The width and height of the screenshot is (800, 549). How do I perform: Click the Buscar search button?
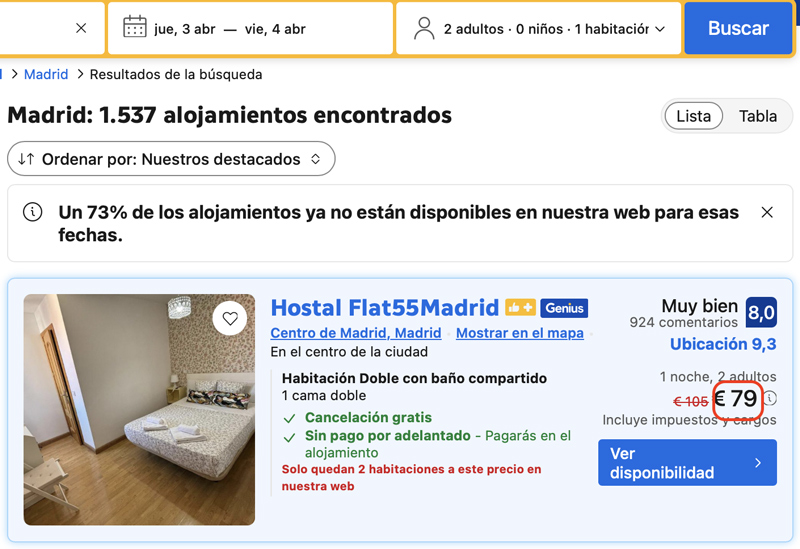738,28
